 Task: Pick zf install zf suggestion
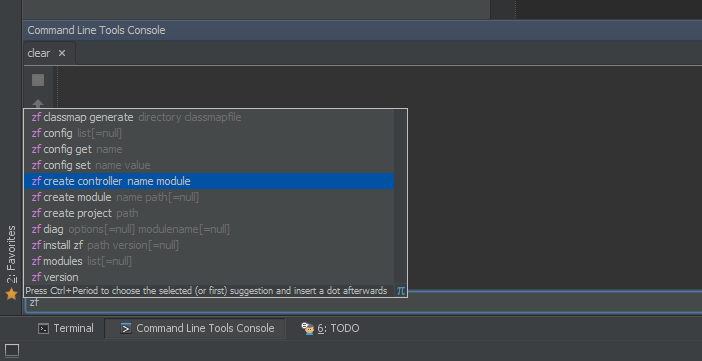point(209,245)
